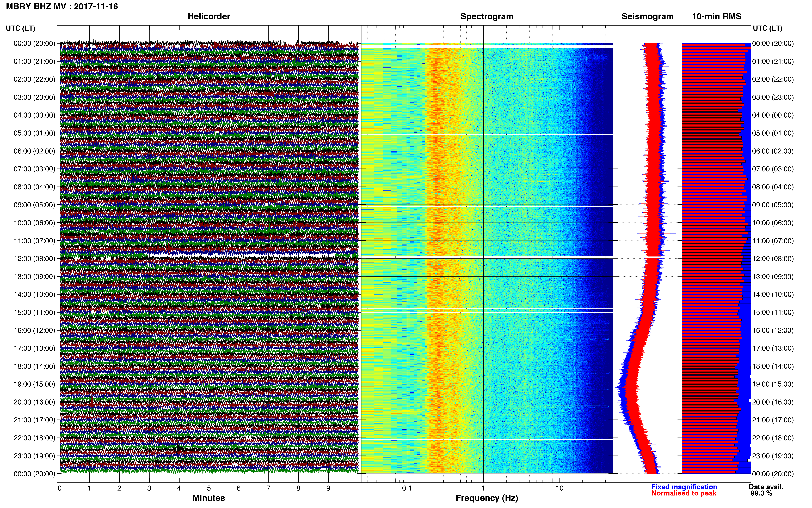Click 01:00 (21:00) label next to the Helicorder

click(x=34, y=62)
